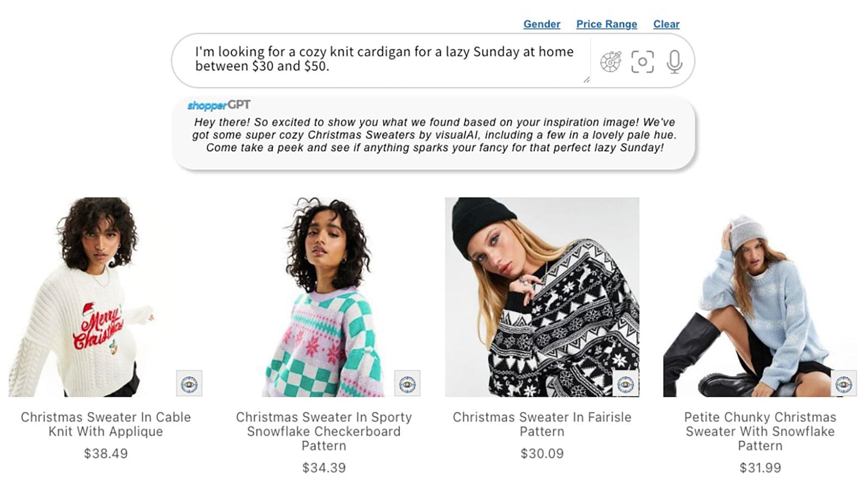Screen dimensions: 868x488
Task: Open the Gender filter
Action: point(541,24)
